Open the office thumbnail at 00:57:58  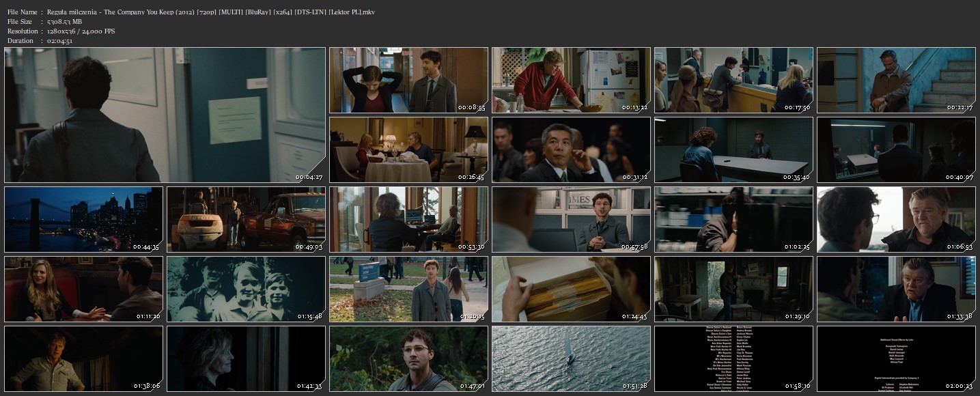pos(571,219)
